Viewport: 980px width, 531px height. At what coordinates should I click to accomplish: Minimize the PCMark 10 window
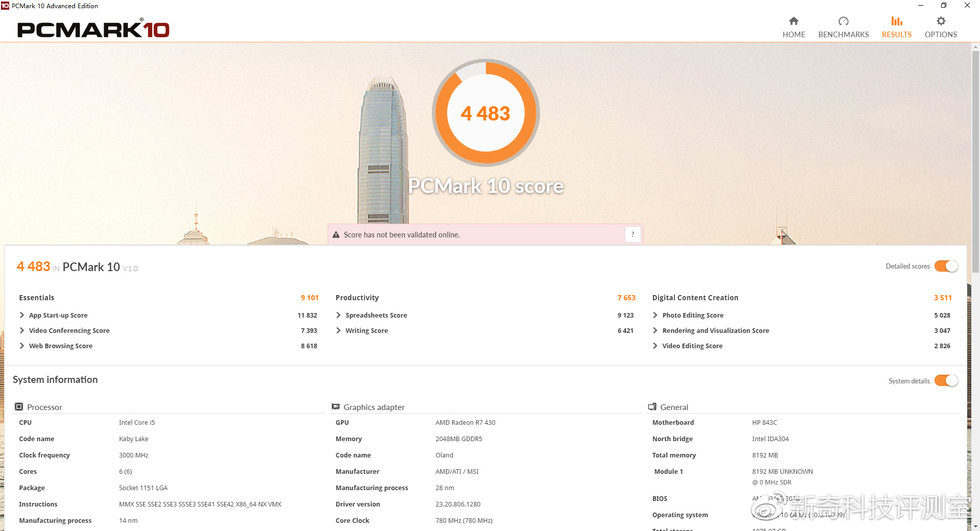(920, 6)
